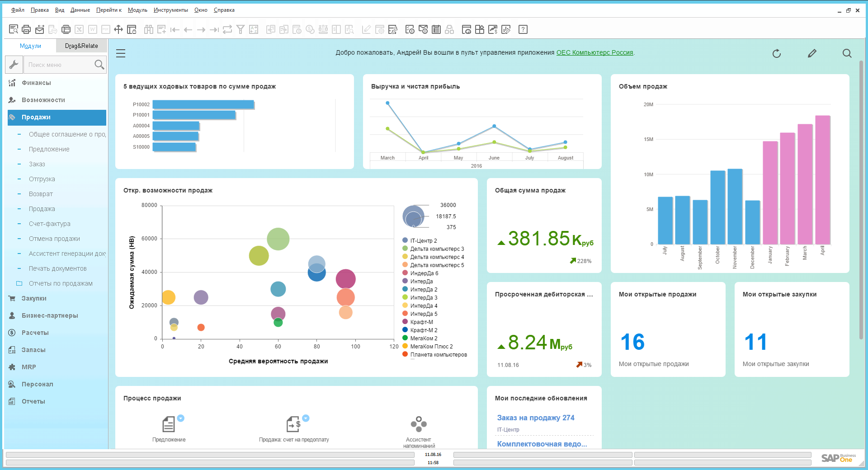Open Заказ in Продажи menu
868x470 pixels.
click(37, 164)
